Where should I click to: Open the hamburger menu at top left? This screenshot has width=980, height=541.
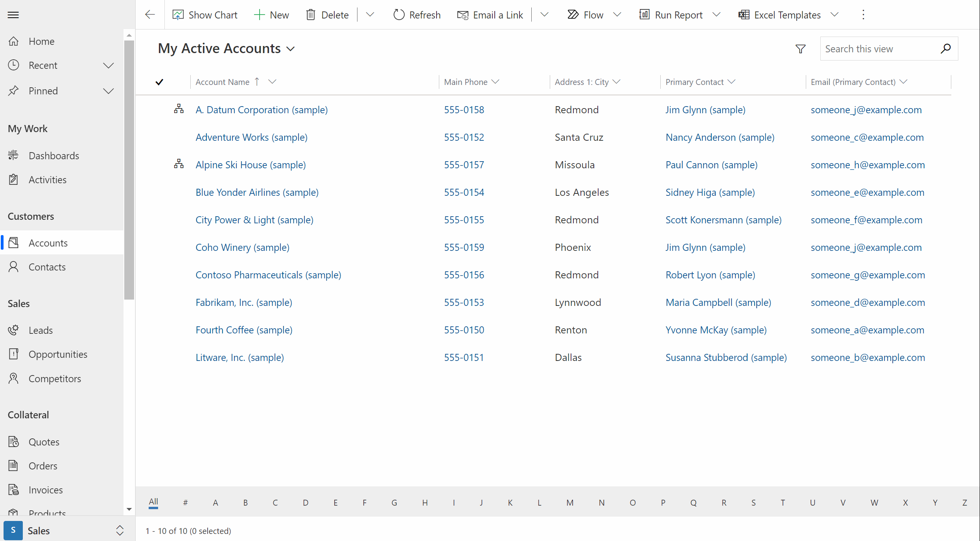(13, 15)
